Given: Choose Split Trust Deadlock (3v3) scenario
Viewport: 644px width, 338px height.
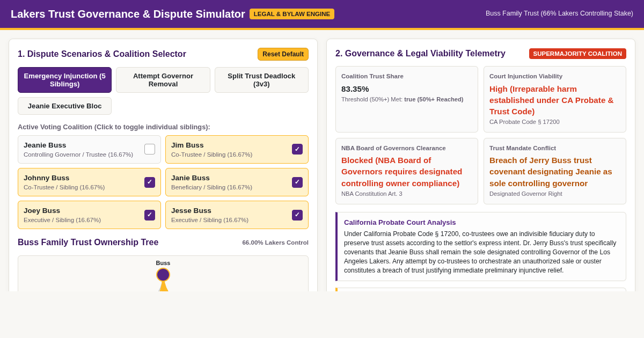Looking at the screenshot, I should pyautogui.click(x=261, y=80).
